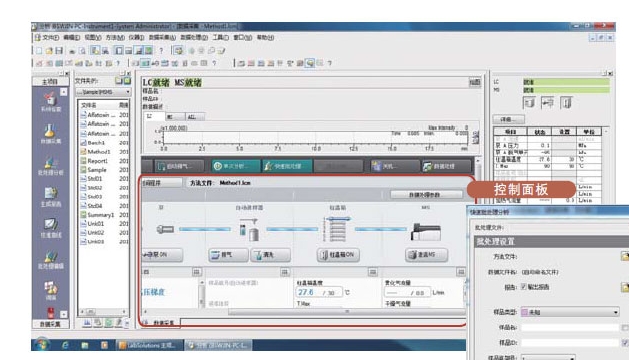Viewport: 629px width, 360px height.
Task: Click third instrument icon under LC/MS status bars
Action: (566, 103)
